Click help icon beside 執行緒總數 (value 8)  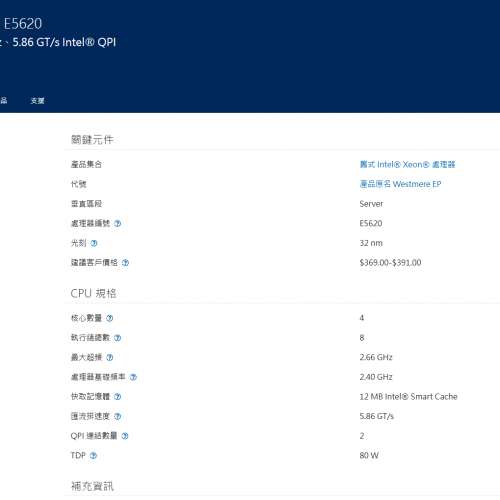[118, 338]
